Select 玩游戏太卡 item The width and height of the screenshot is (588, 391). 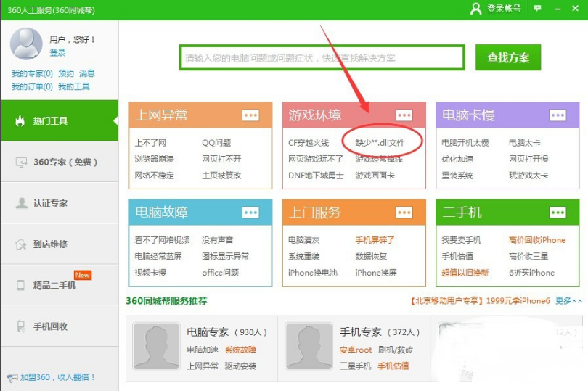click(x=528, y=176)
